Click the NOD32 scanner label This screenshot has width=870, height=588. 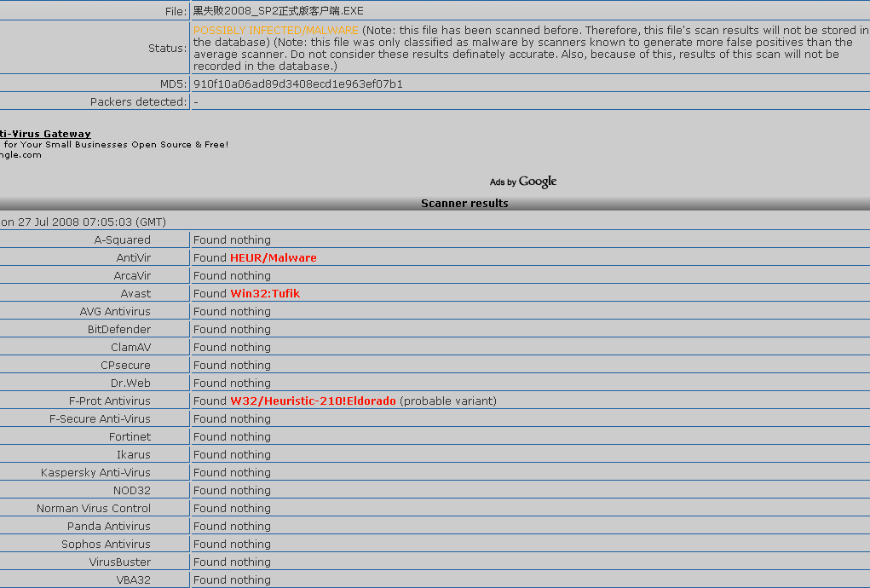(x=131, y=491)
